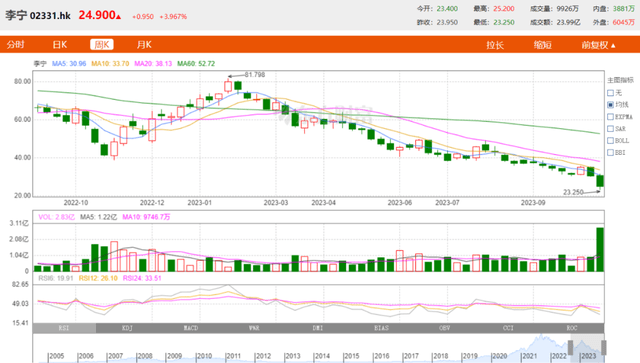Open the 前复权 adjustment dropdown
Screen dimensions: 640x363
tap(598, 45)
